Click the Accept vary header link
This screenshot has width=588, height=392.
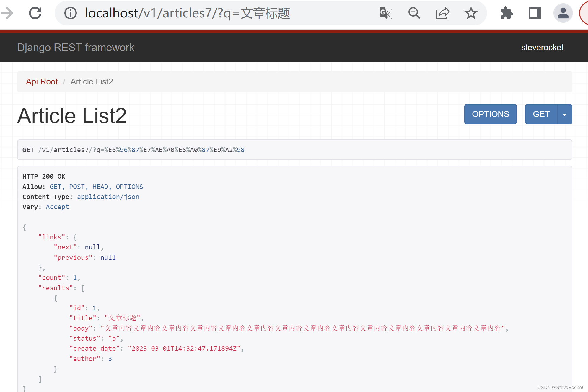[x=57, y=207]
